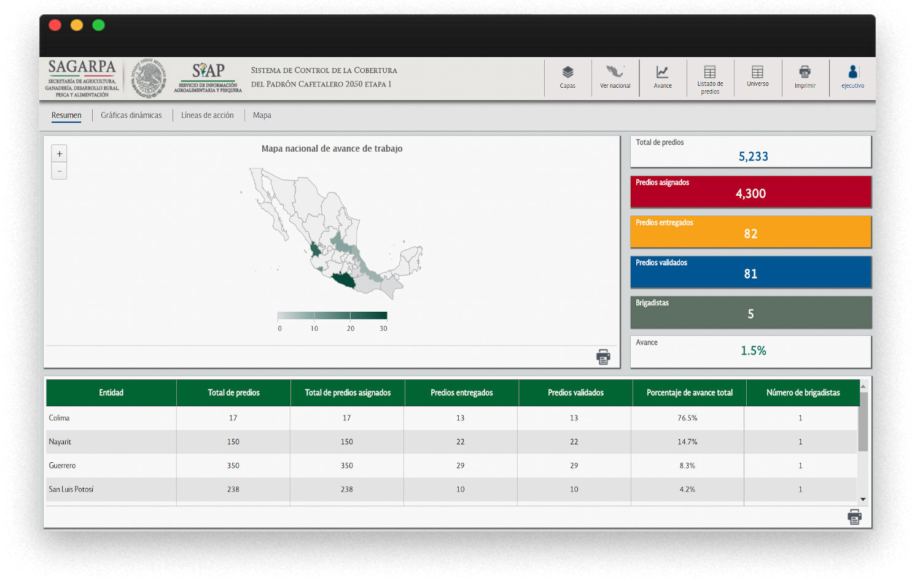Select the Guerrero row in the table
Image resolution: width=912 pixels, height=588 pixels.
(x=63, y=466)
